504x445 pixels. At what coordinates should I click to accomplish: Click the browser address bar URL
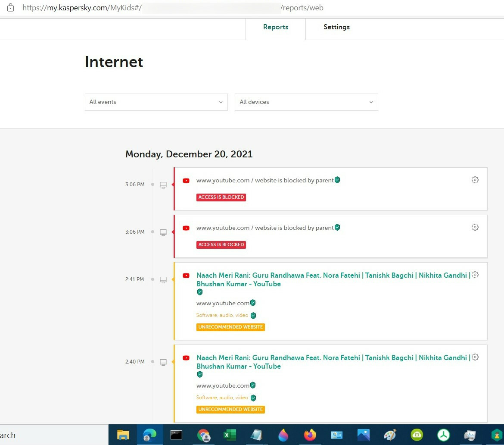coord(173,8)
